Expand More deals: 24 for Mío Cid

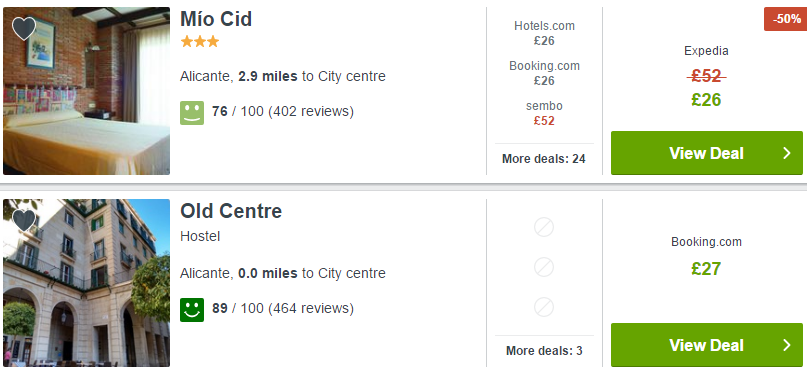pyautogui.click(x=543, y=159)
